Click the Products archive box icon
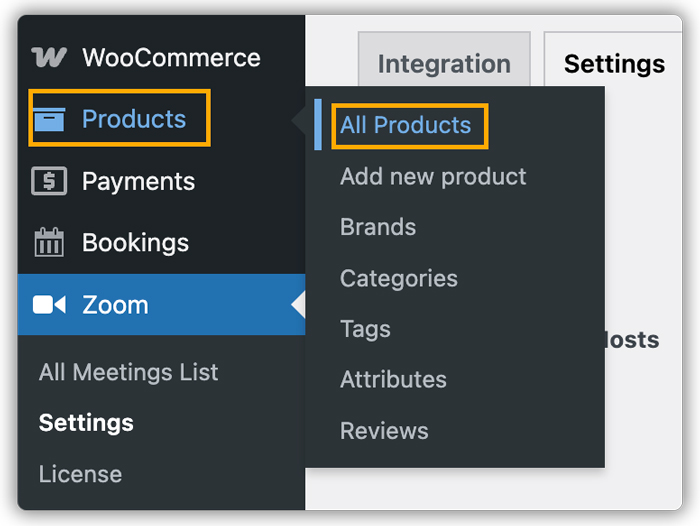 tap(49, 120)
